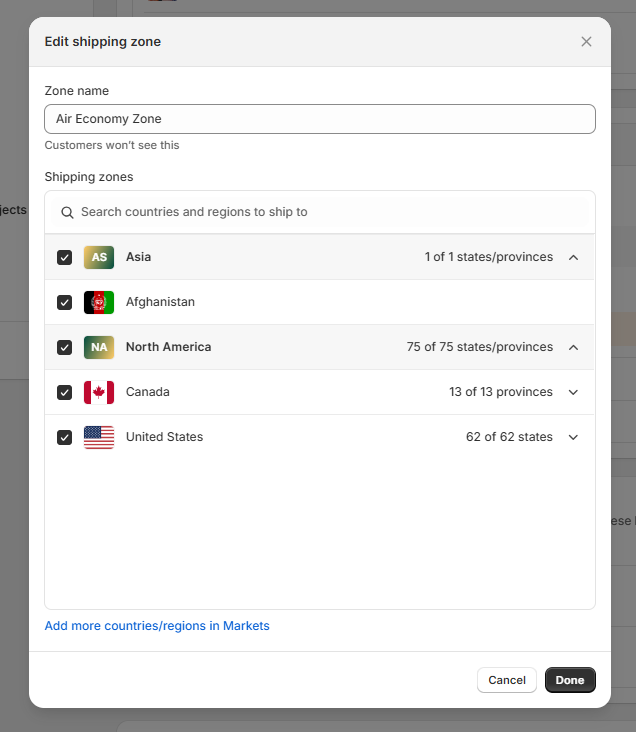Uncheck the Asia region checkbox
The width and height of the screenshot is (636, 732).
coord(65,257)
